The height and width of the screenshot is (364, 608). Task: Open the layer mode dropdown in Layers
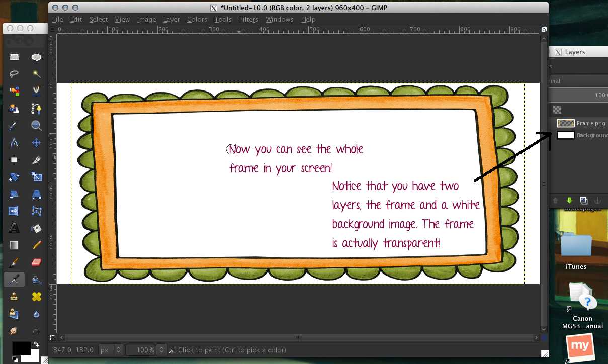click(578, 81)
